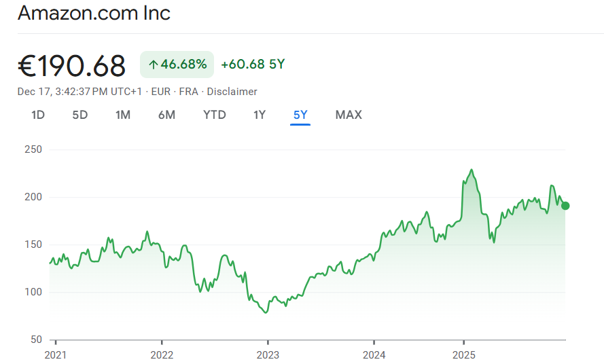Click the €190.68 current price

(x=72, y=65)
